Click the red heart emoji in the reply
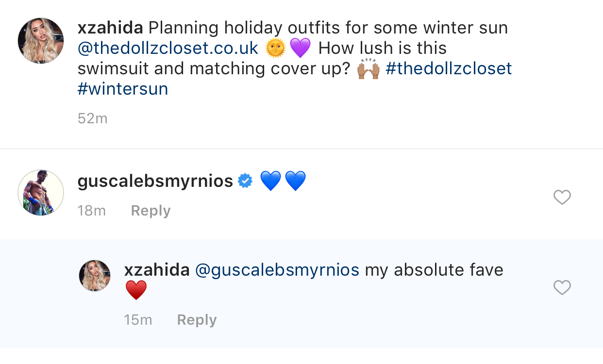 coord(136,290)
